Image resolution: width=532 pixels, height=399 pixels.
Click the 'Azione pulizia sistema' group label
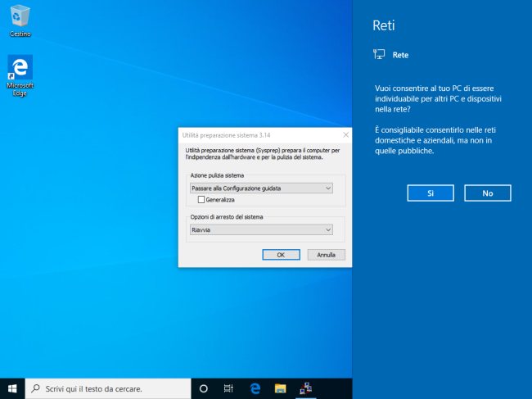coord(217,175)
